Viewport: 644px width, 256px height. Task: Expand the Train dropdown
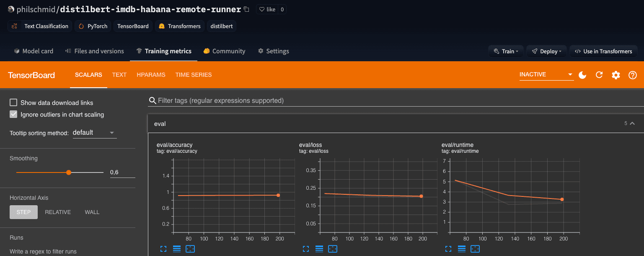tap(506, 51)
